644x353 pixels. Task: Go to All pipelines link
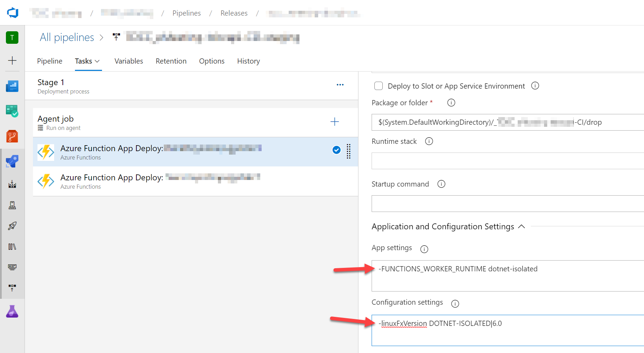67,37
